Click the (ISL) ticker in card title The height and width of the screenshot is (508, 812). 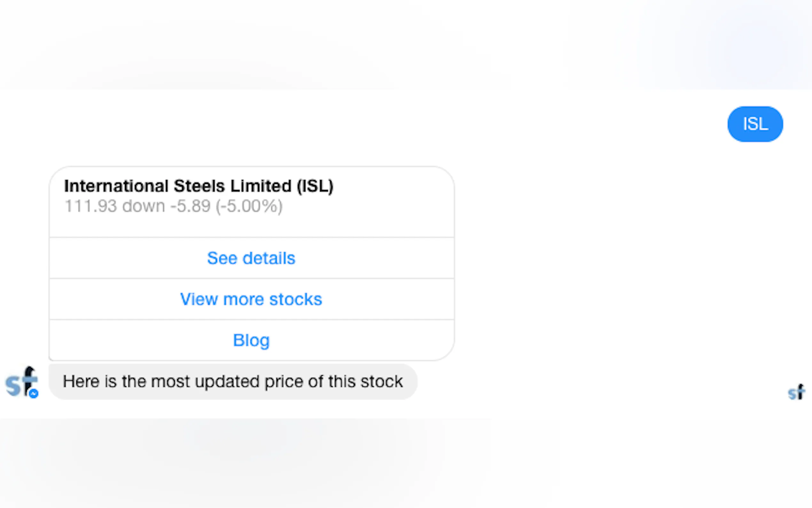point(315,186)
